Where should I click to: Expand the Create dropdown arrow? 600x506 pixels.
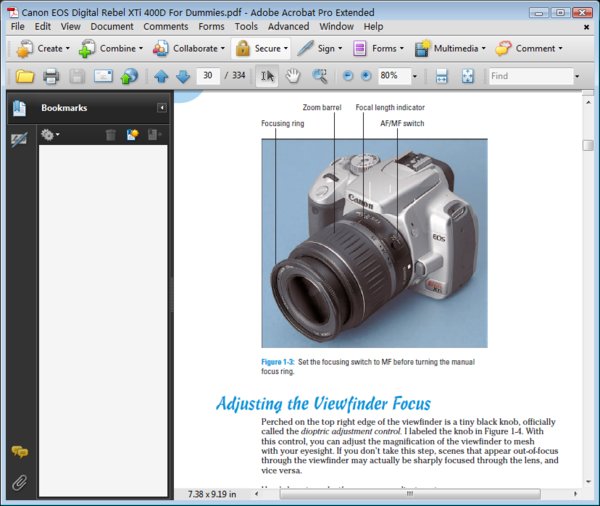(68, 49)
